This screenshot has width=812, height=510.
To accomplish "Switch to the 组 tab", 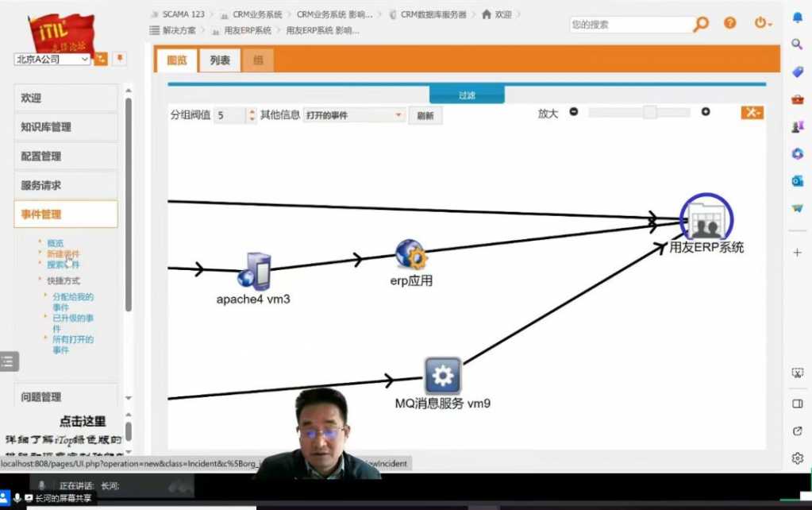I will (x=258, y=60).
